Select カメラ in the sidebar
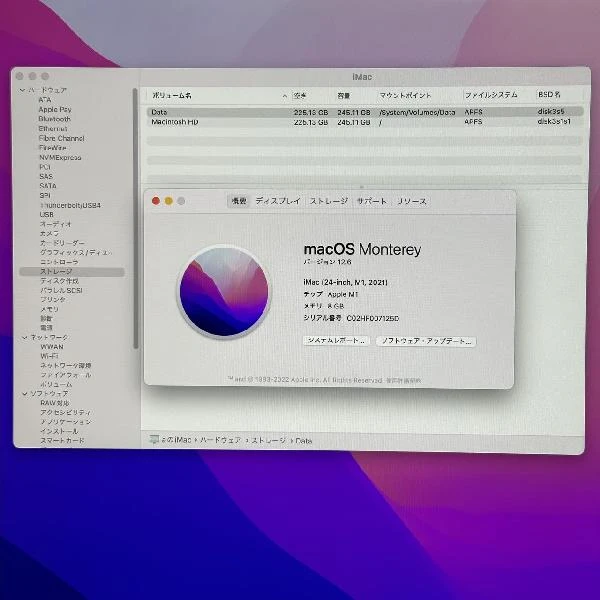The image size is (600, 600). click(x=49, y=233)
